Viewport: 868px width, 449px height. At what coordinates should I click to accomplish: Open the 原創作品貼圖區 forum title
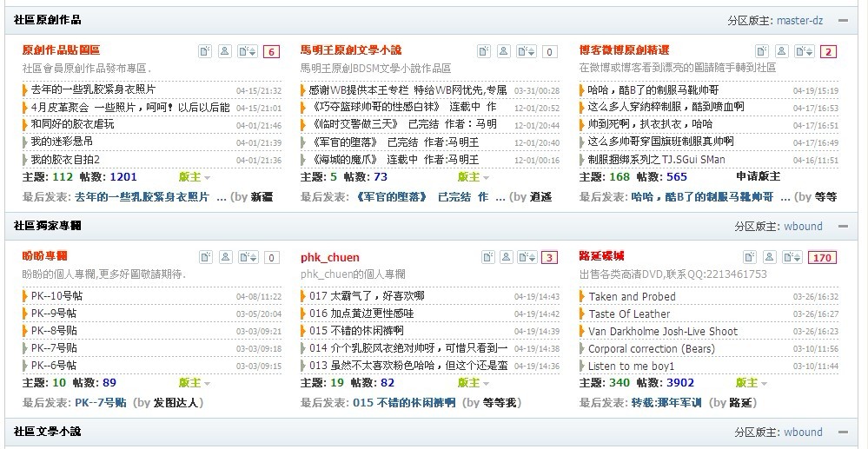61,50
